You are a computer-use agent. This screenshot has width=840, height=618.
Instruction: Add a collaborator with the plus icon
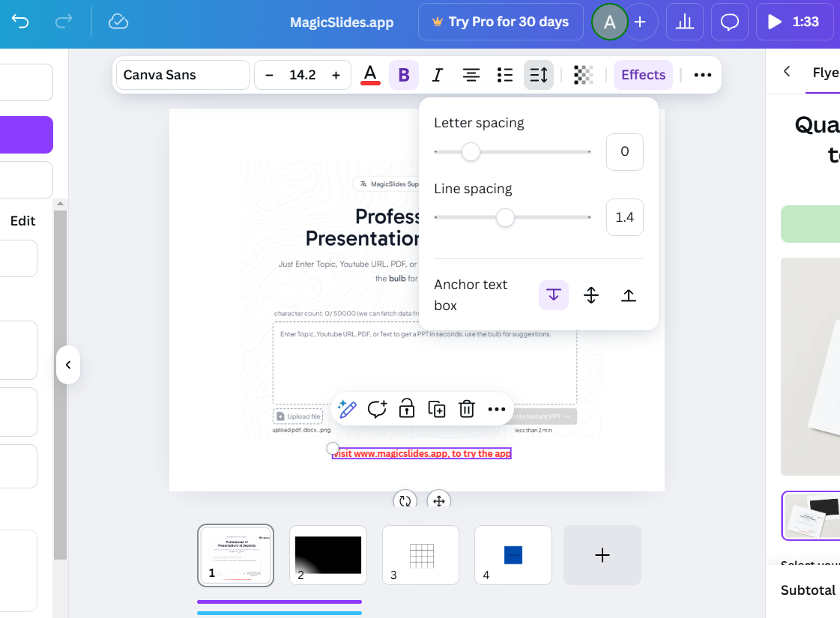(x=640, y=22)
